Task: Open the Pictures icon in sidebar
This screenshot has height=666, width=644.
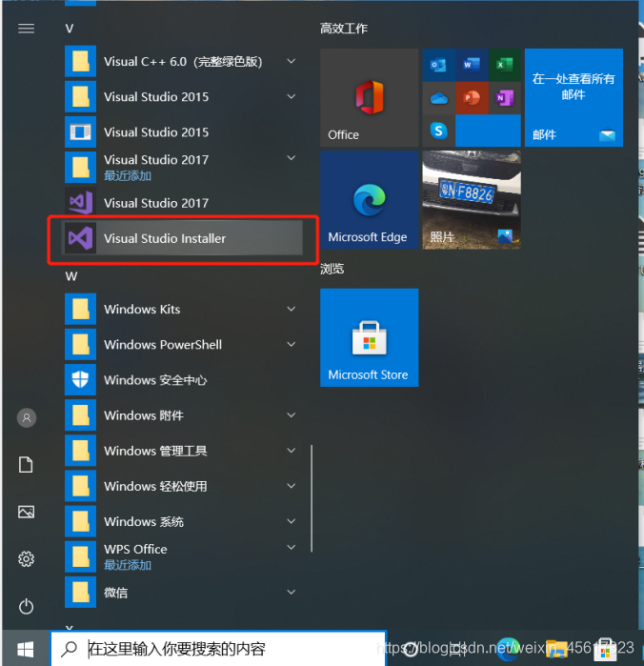Action: point(26,512)
